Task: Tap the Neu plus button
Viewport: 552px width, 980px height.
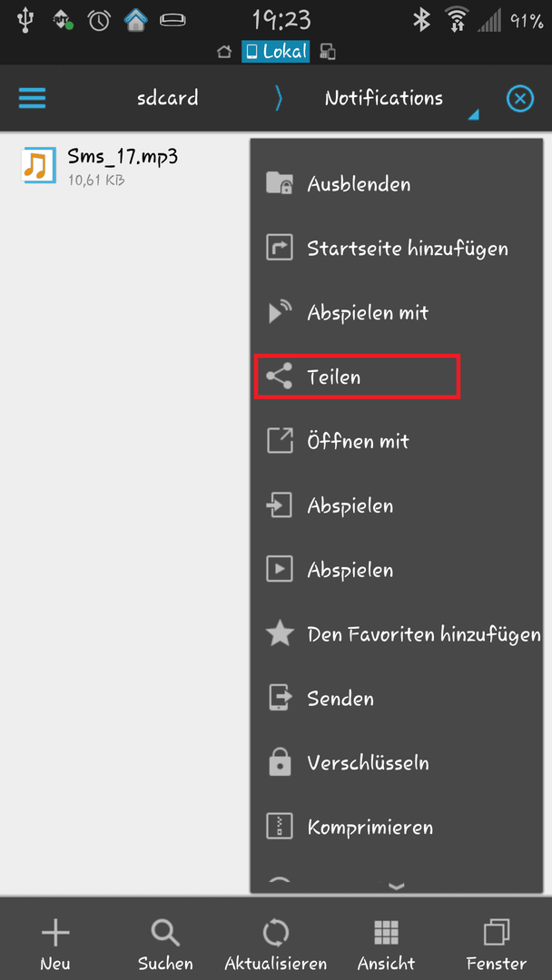Action: [55, 946]
